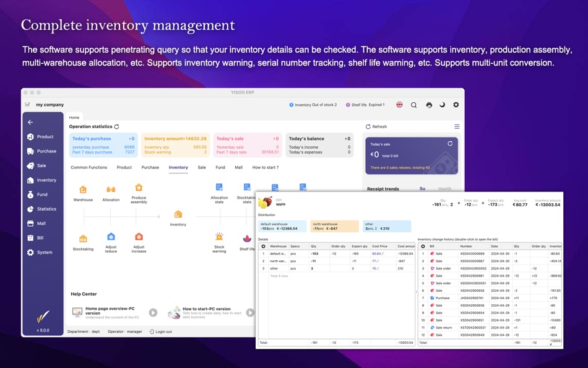Switch to Common Functions tab
Viewport: 588px width, 368px height.
tap(89, 167)
